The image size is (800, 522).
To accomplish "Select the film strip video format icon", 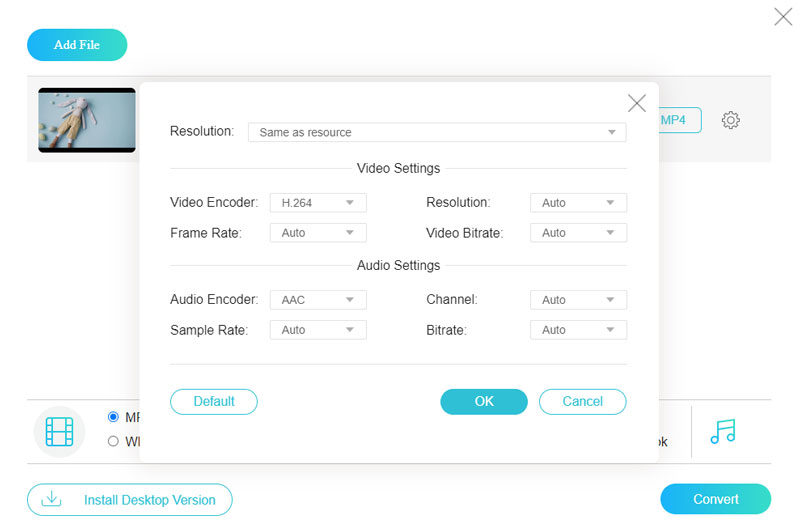I will click(x=59, y=432).
